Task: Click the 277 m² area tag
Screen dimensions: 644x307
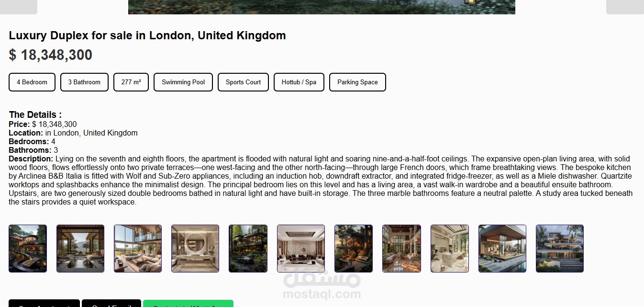Action: pyautogui.click(x=131, y=82)
